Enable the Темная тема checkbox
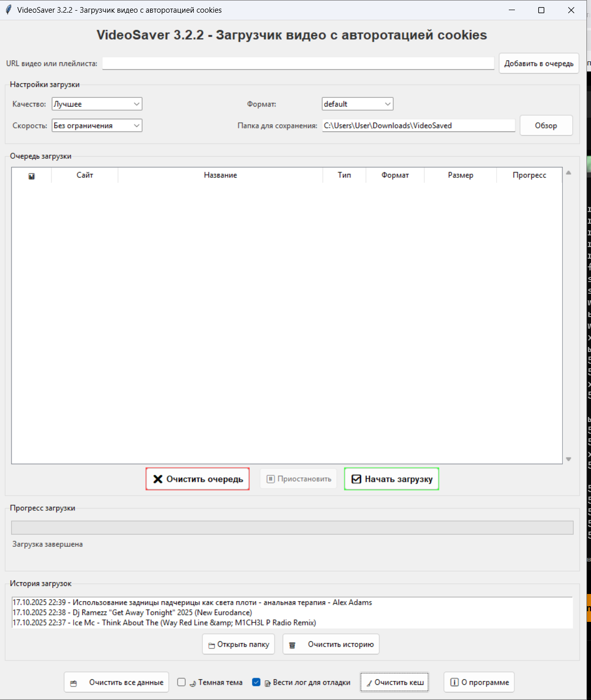The height and width of the screenshot is (700, 591). (182, 682)
